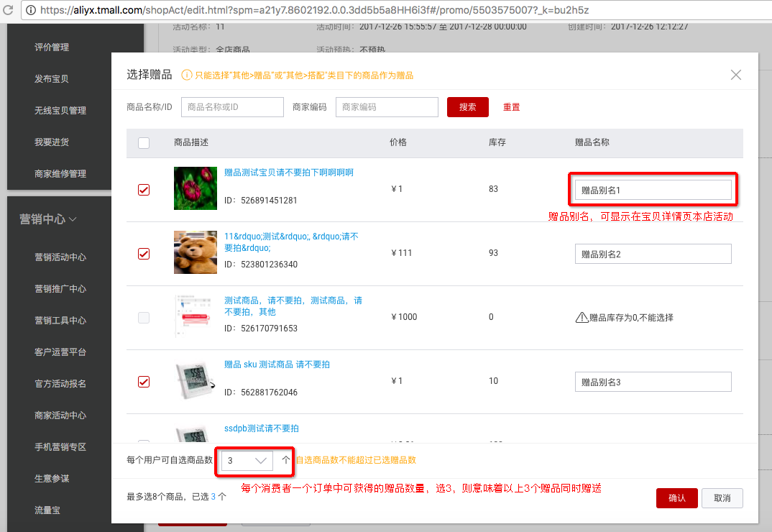Click the 库存 column header

coord(497,142)
